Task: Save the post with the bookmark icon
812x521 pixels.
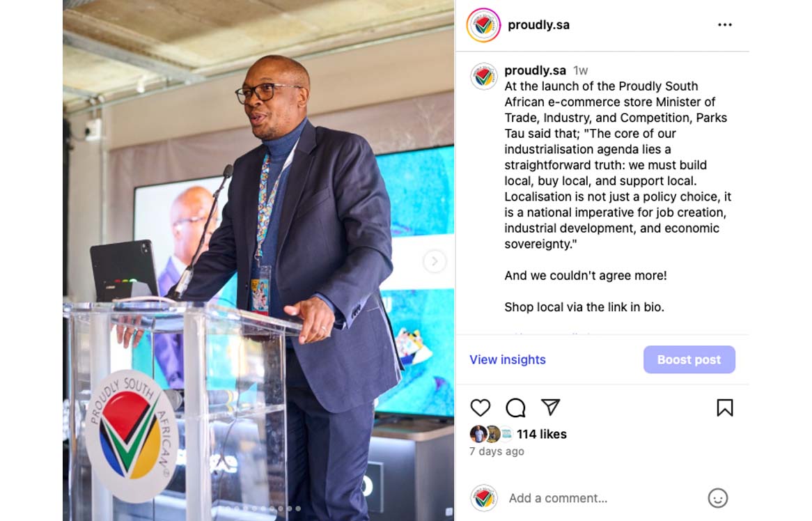Action: 724,407
